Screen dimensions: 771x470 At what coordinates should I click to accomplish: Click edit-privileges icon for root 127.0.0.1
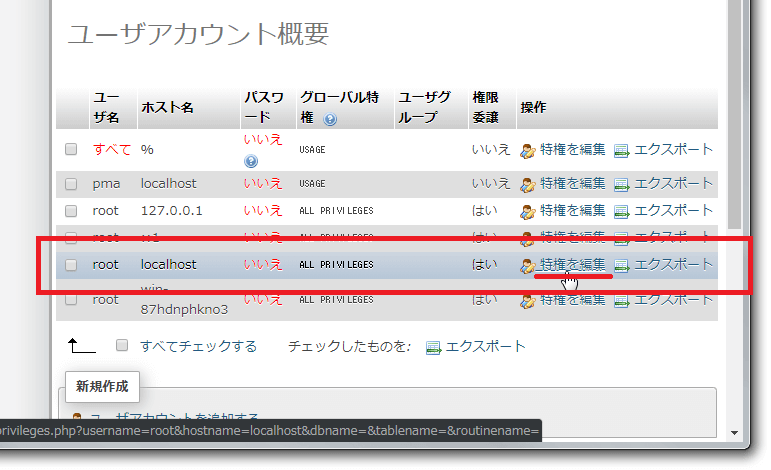click(x=528, y=211)
